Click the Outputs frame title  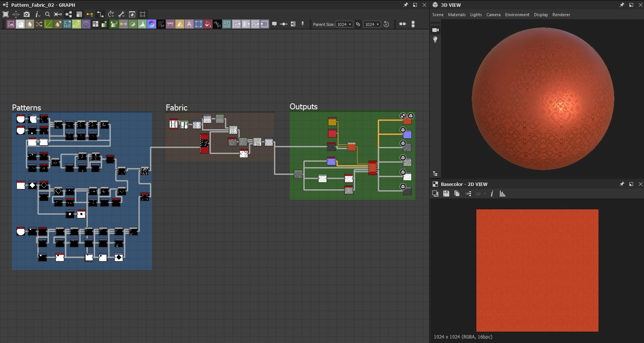[x=304, y=107]
